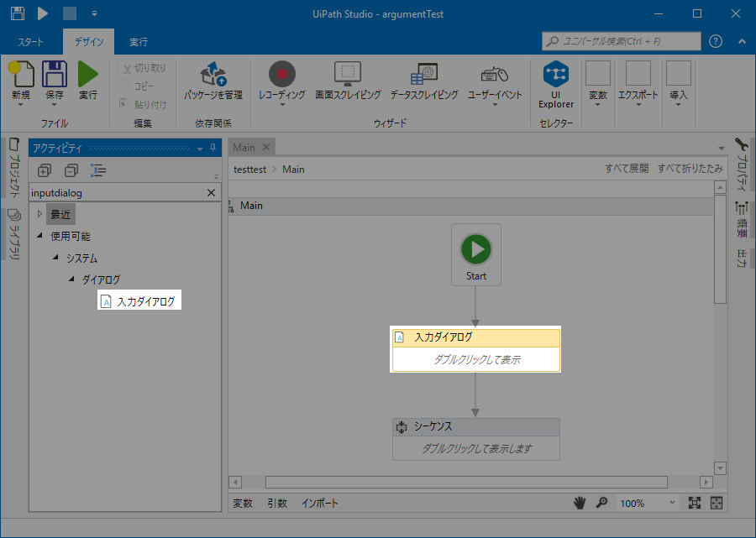Click the universal search field
This screenshot has height=538, width=756.
621,41
